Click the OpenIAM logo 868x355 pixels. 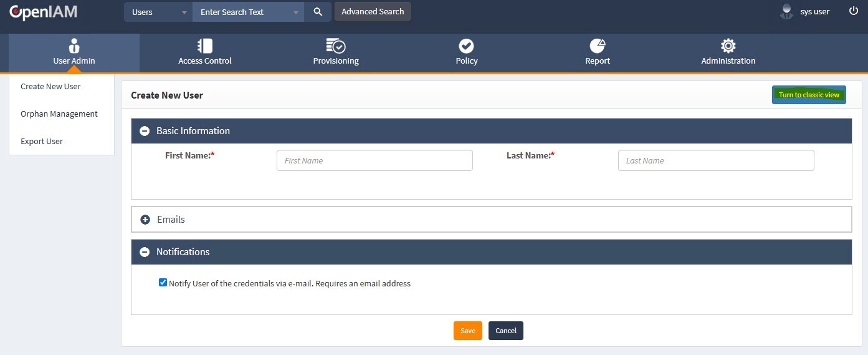(44, 12)
